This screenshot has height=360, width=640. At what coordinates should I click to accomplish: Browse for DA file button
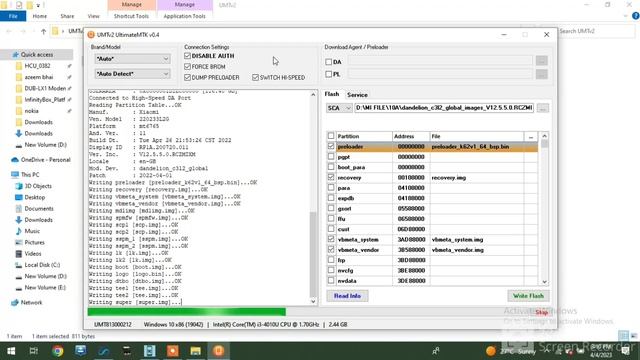tap(542, 61)
